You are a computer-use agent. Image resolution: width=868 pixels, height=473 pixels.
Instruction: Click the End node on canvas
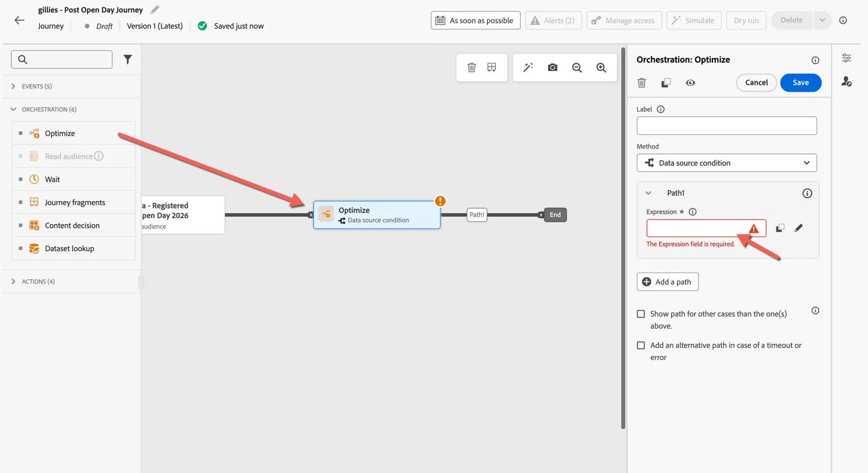point(555,215)
